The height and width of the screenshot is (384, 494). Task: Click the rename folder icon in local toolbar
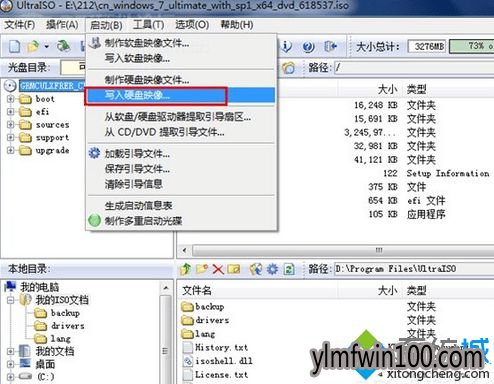click(x=234, y=269)
